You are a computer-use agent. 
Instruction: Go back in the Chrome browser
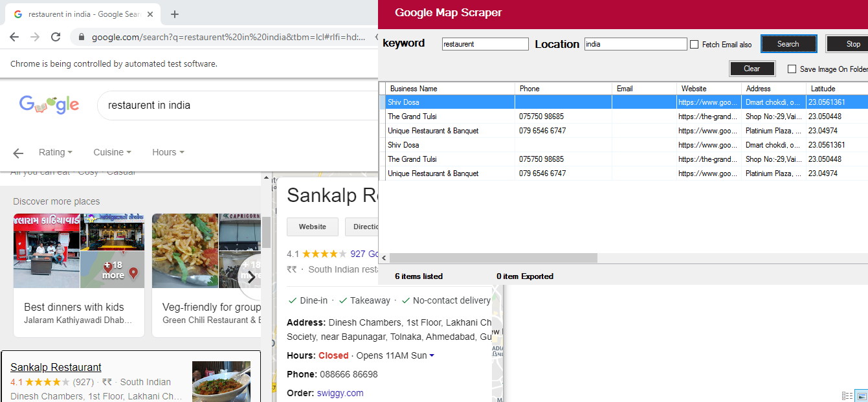(14, 37)
